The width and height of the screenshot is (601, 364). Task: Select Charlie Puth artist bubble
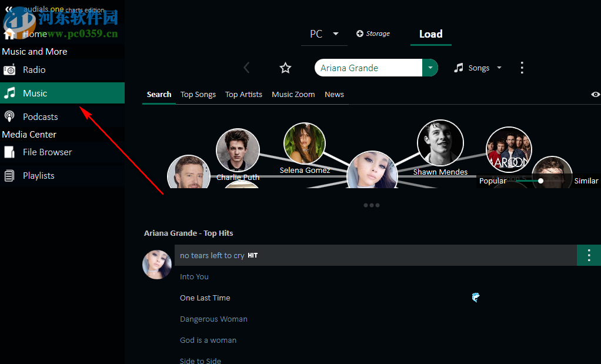click(238, 150)
